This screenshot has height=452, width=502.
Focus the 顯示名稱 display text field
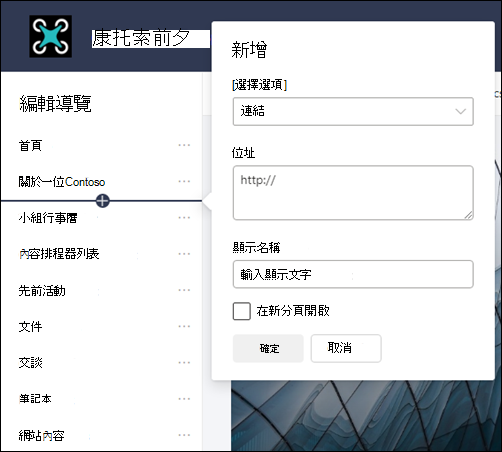(x=353, y=274)
